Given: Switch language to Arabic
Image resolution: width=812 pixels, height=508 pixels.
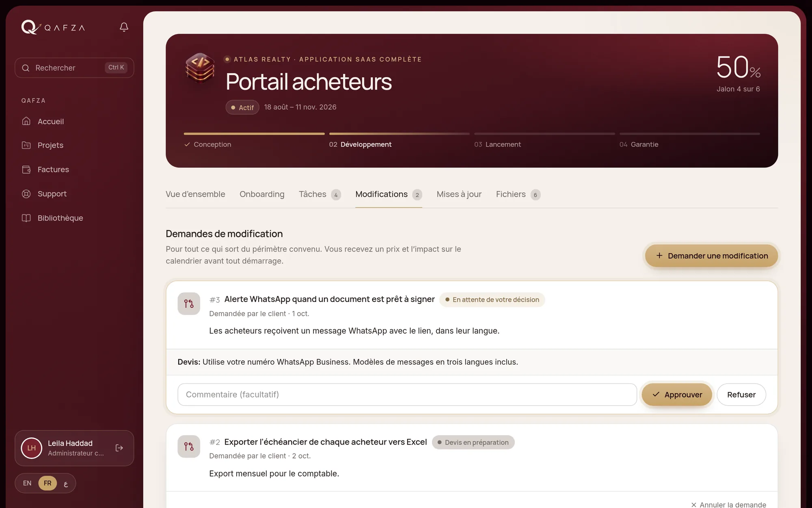Looking at the screenshot, I should tap(66, 483).
